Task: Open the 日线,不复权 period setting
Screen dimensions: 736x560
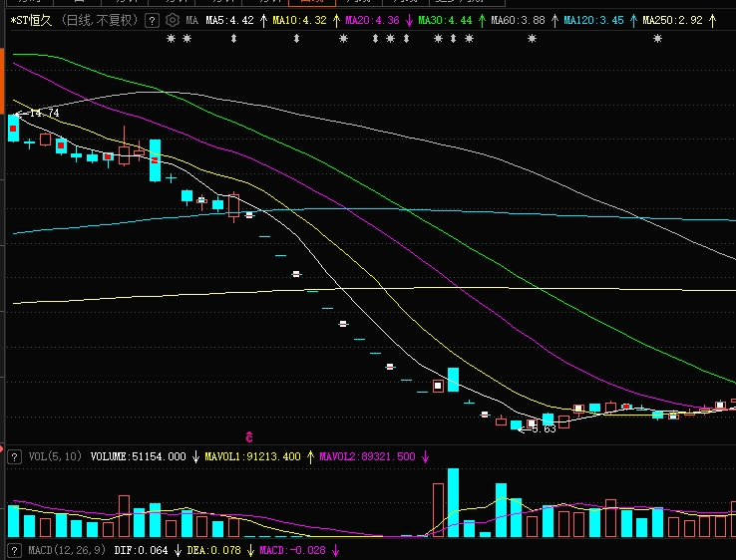Action: 100,21
